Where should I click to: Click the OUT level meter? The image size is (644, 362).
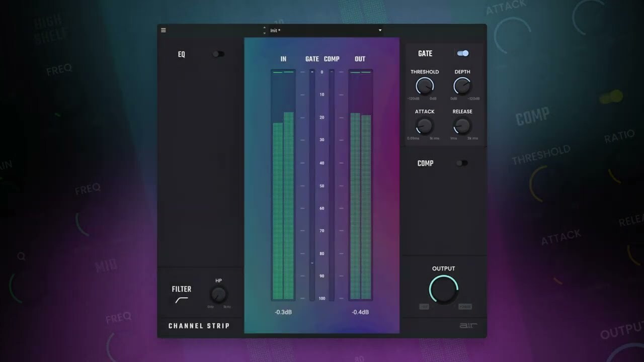tap(361, 185)
